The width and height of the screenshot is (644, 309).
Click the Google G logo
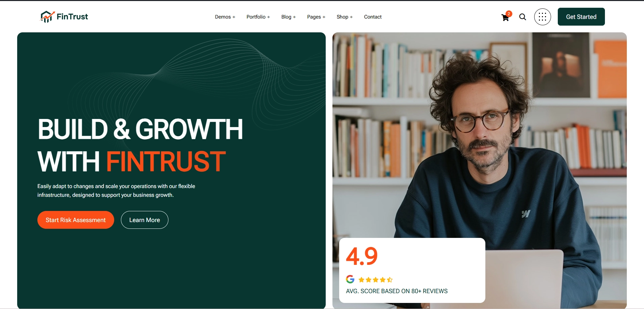[350, 279]
